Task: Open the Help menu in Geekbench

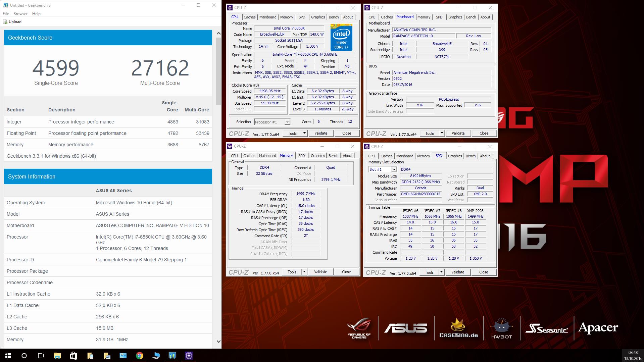Action: pos(36,14)
